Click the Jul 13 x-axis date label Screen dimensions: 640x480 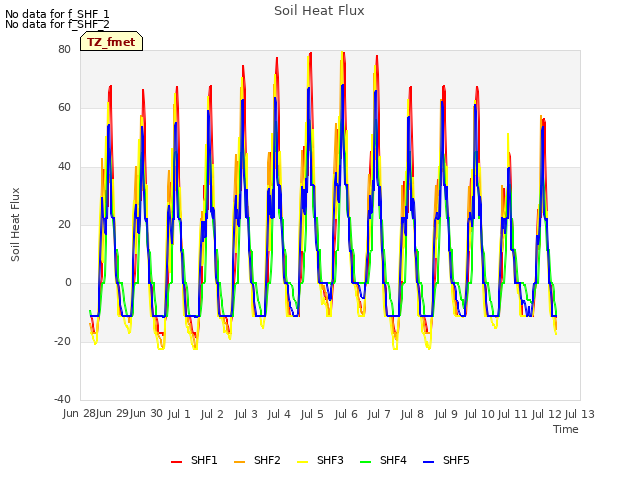pyautogui.click(x=580, y=414)
